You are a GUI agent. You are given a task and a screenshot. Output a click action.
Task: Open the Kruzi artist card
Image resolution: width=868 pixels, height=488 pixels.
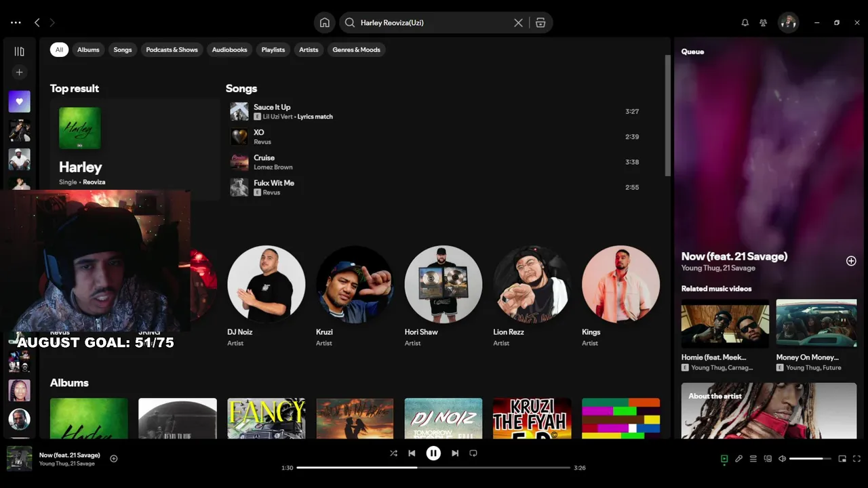click(355, 296)
